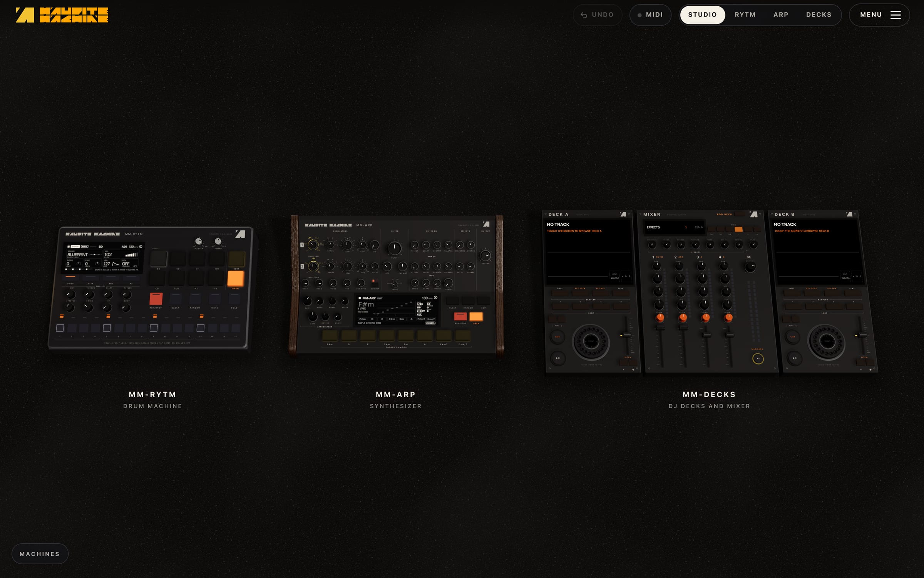This screenshot has height=578, width=924.
Task: Switch to the DECKS tab
Action: [819, 15]
